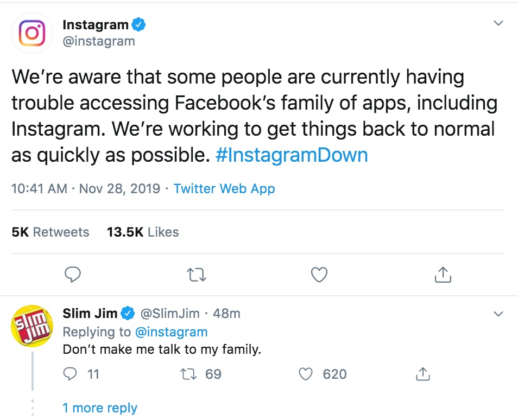The height and width of the screenshot is (420, 518).
Task: Expand the thread via 1 more reply
Action: (x=100, y=408)
